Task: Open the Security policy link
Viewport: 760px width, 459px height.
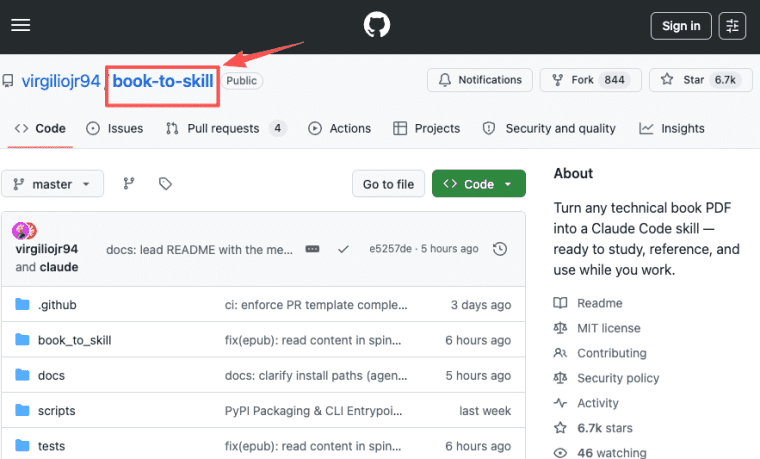Action: click(x=618, y=378)
